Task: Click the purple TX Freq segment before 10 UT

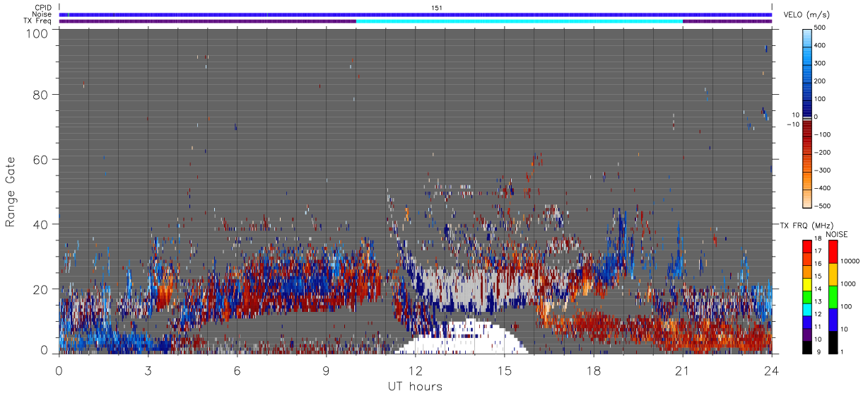Action: (x=208, y=21)
